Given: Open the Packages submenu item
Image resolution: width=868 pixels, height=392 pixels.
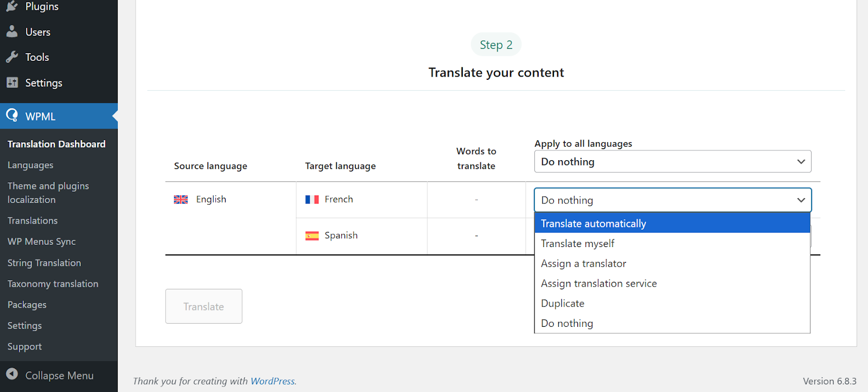Looking at the screenshot, I should coord(27,305).
